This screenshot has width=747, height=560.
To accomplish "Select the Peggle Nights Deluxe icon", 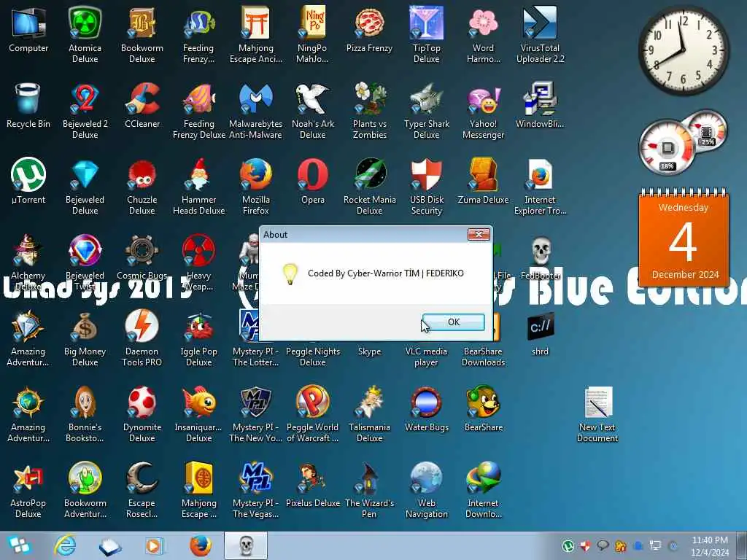I will click(312, 356).
